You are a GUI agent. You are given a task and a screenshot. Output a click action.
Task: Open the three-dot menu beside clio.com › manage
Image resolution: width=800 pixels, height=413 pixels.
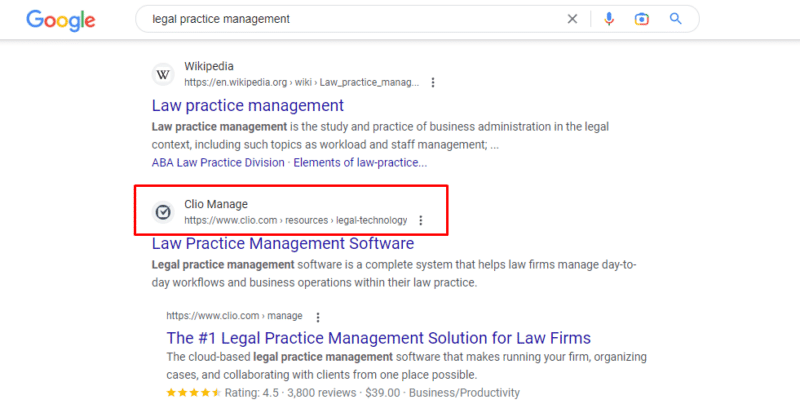pyautogui.click(x=318, y=317)
